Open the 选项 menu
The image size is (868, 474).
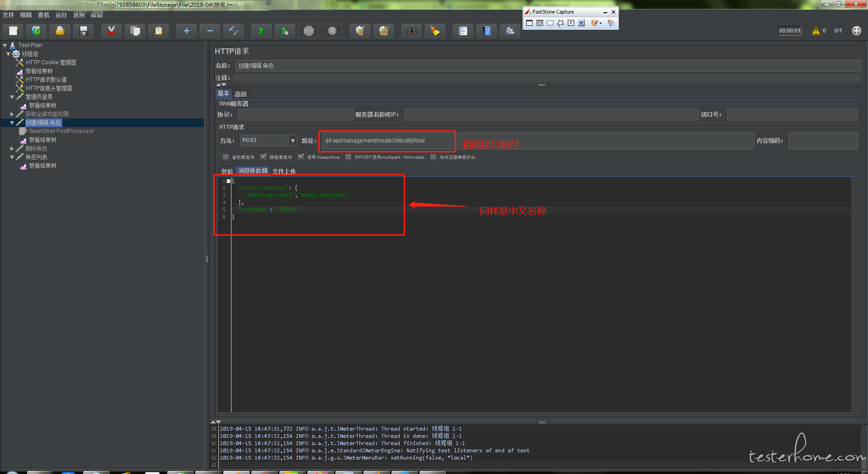click(x=79, y=15)
